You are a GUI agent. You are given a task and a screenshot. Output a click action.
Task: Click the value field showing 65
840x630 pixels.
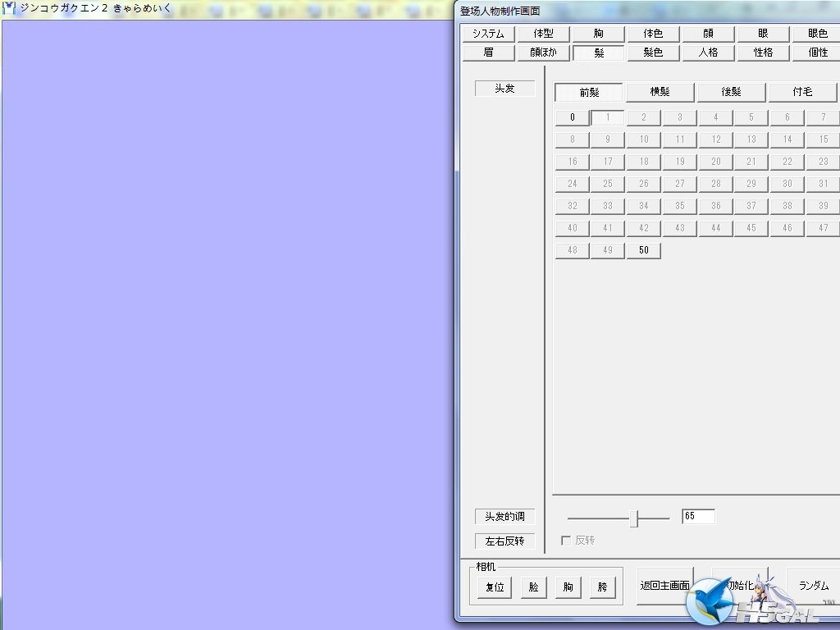point(698,517)
